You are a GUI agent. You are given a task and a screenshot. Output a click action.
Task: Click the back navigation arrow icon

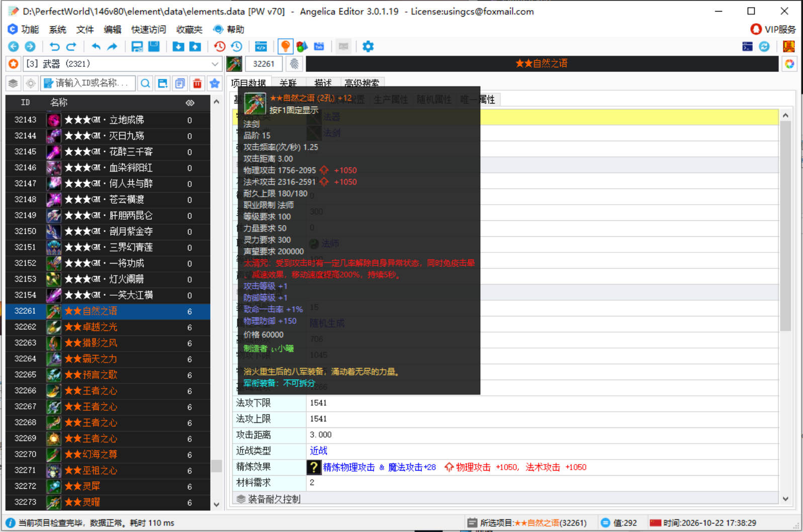point(14,47)
